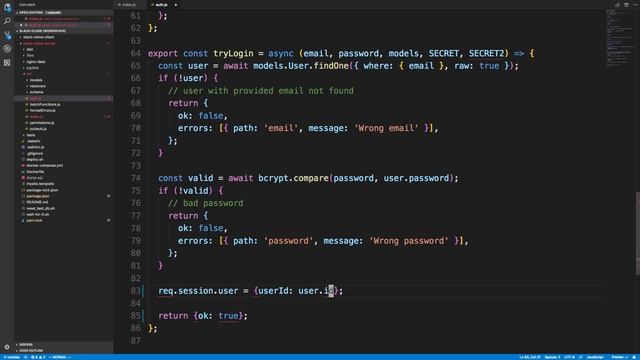The height and width of the screenshot is (360, 640).
Task: Open the Search view in activity bar
Action: coord(7,21)
